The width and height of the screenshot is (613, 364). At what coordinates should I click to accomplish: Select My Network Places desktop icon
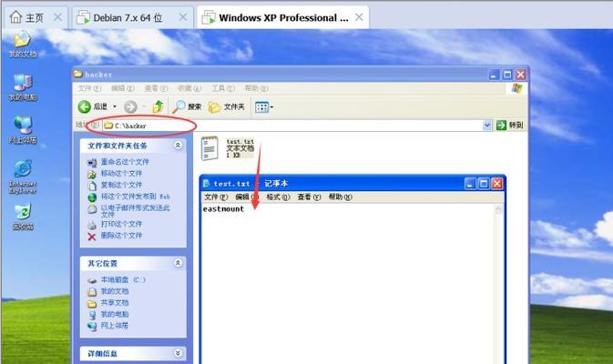(22, 130)
